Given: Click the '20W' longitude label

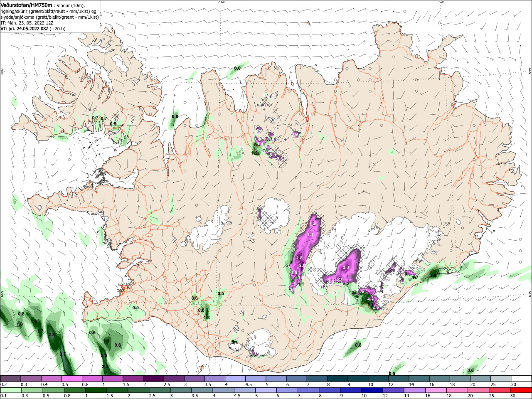Looking at the screenshot, I should point(221,2).
